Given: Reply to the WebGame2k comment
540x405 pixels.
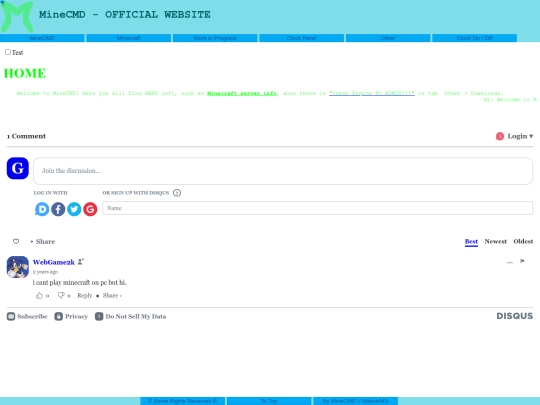Looking at the screenshot, I should click(85, 295).
